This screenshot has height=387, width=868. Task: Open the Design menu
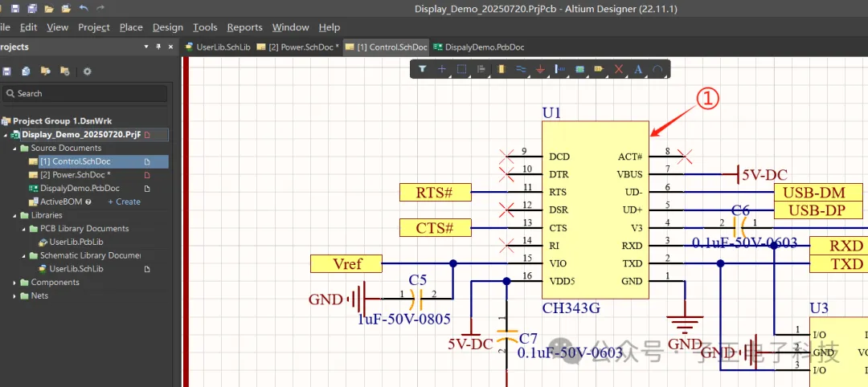168,27
